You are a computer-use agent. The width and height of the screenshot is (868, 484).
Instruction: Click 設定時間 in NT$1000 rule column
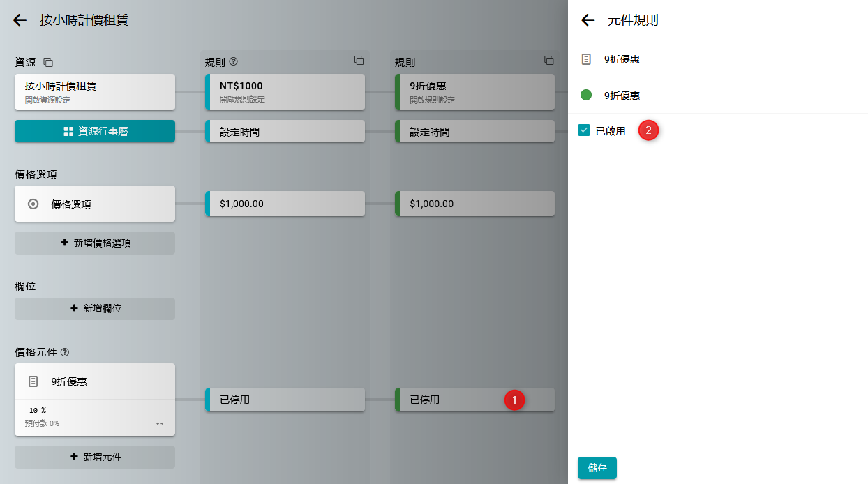(286, 132)
